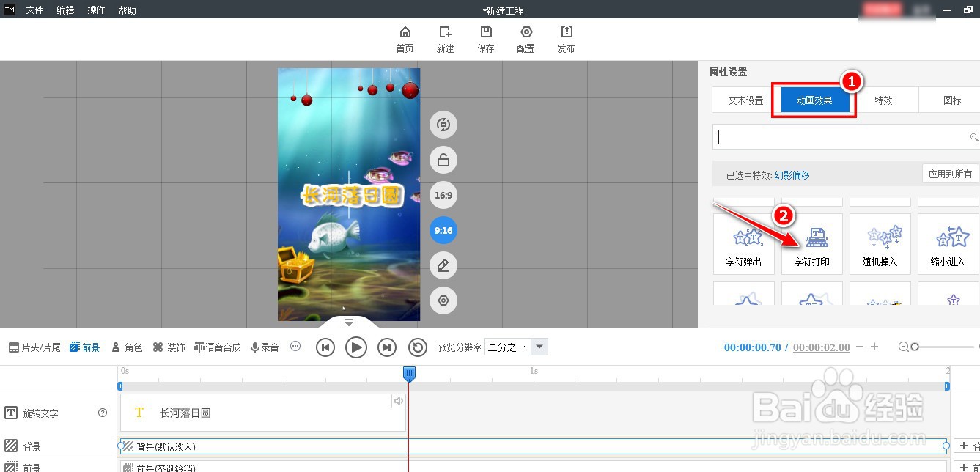
Task: Click the edit pencil round button
Action: (443, 265)
